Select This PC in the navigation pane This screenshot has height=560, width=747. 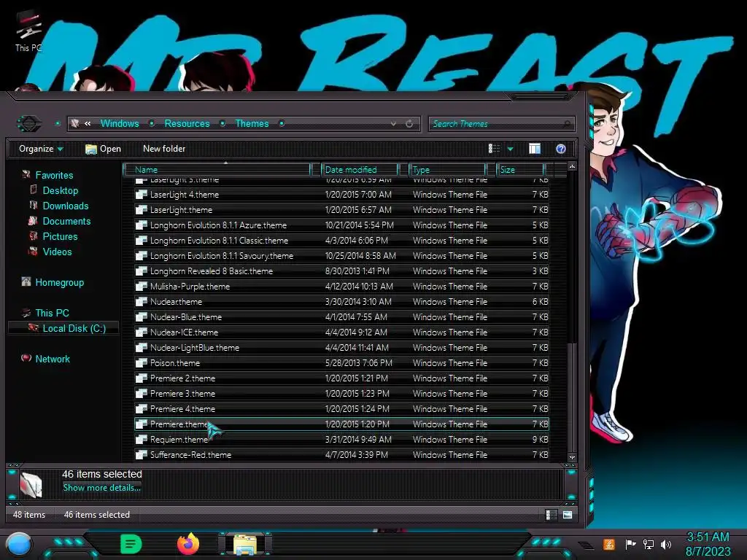click(52, 313)
